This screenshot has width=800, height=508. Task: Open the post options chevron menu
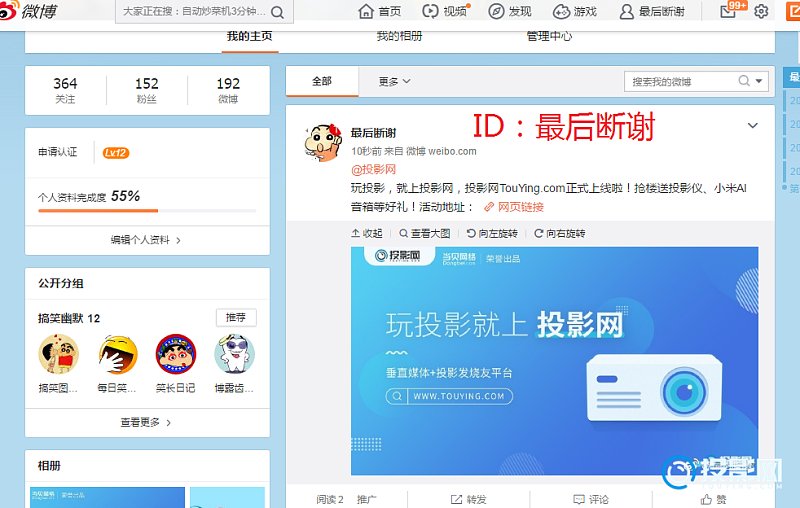[753, 125]
